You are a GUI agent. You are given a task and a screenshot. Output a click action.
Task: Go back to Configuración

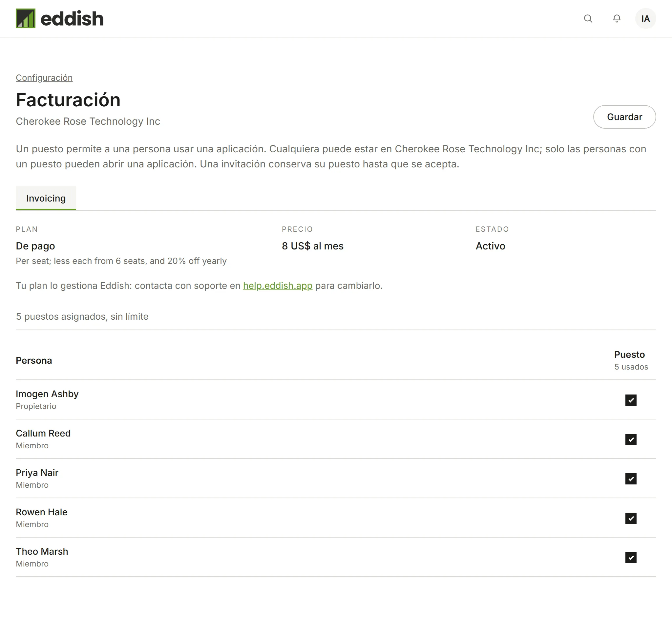point(44,78)
